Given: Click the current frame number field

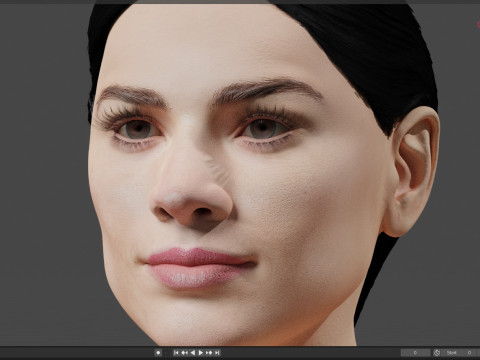Looking at the screenshot, I should [415, 353].
